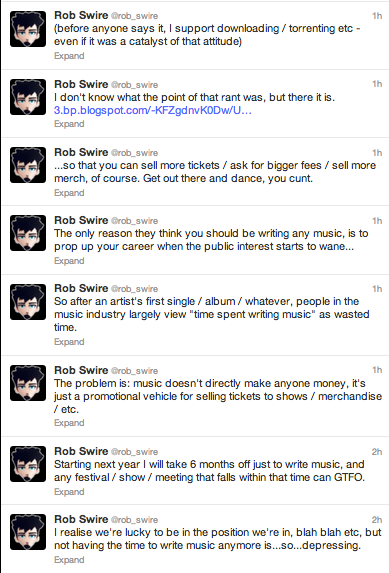Expand the 'sell more merch' tweet
This screenshot has width=389, height=573.
(x=69, y=193)
